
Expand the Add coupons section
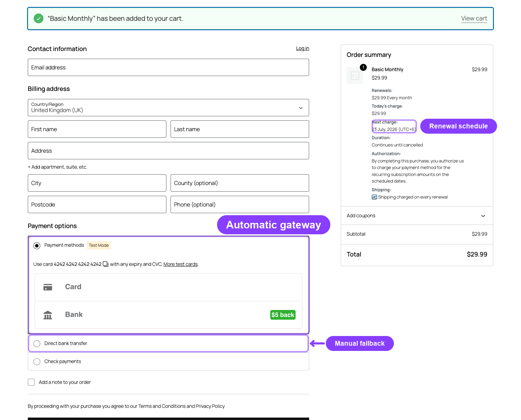(x=417, y=216)
